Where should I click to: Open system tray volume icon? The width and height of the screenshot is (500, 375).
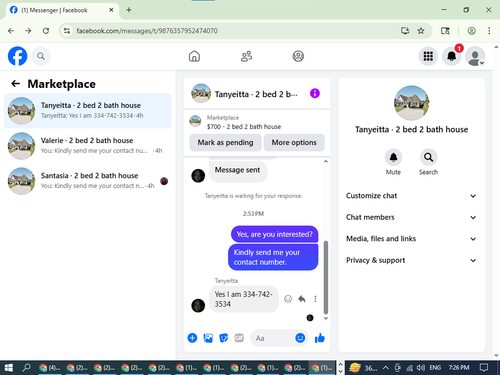point(421,368)
